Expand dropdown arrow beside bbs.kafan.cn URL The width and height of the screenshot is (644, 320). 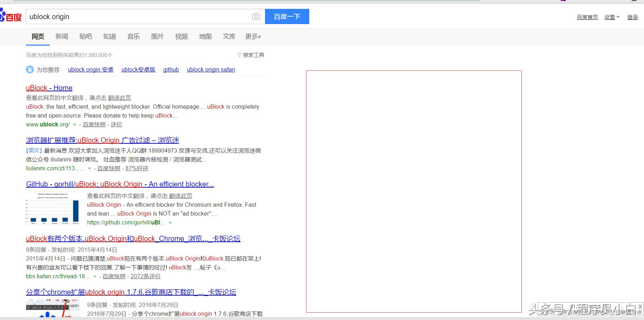click(95, 276)
